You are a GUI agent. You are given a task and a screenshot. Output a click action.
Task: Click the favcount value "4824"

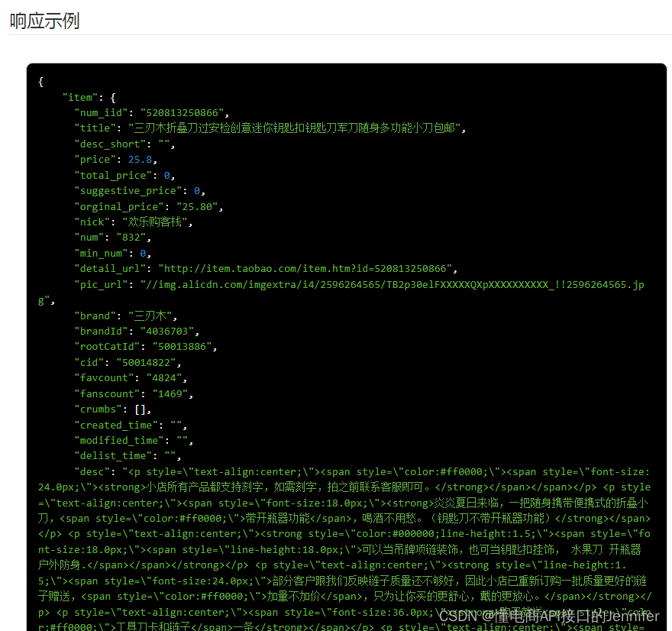(164, 378)
